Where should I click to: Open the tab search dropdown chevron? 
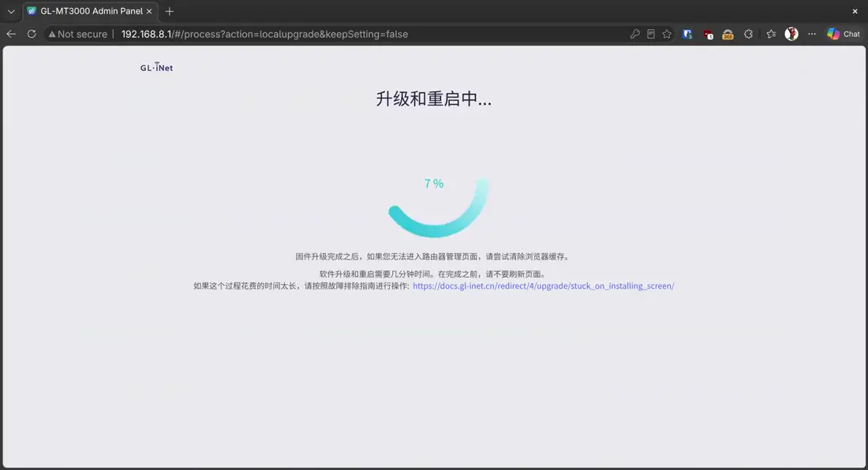click(11, 11)
